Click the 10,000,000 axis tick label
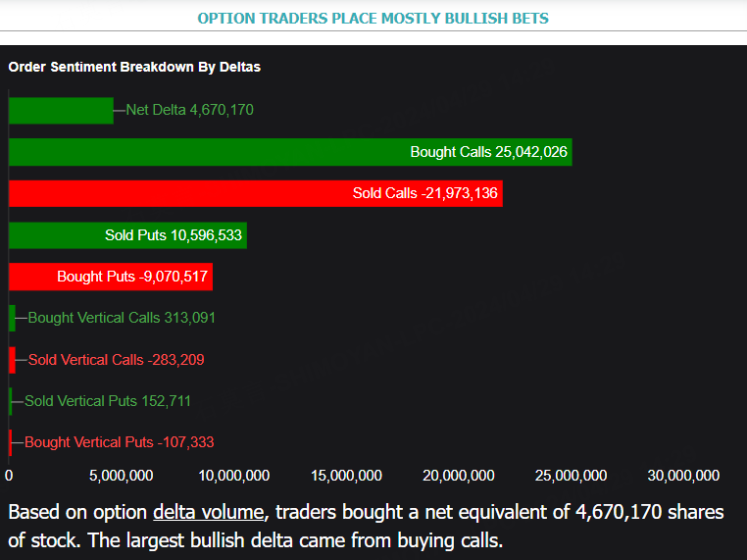Image resolution: width=747 pixels, height=560 pixels. [233, 476]
